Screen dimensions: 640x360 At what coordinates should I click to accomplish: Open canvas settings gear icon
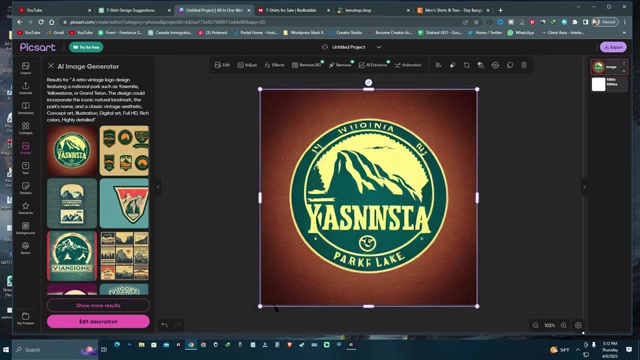(x=578, y=325)
